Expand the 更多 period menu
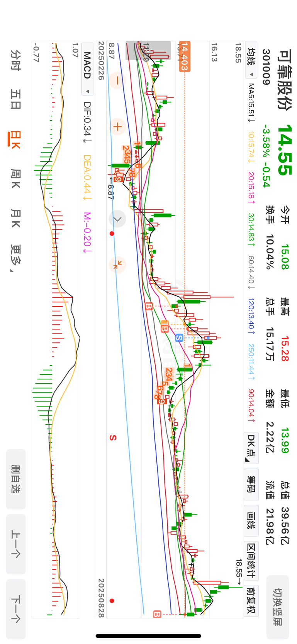The width and height of the screenshot is (297, 644). click(15, 258)
